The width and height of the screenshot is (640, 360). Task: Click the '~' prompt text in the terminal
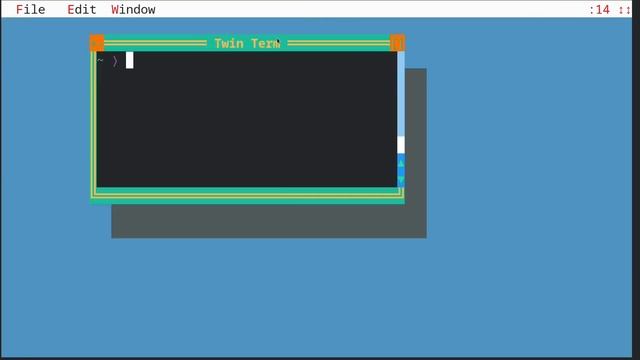click(100, 60)
